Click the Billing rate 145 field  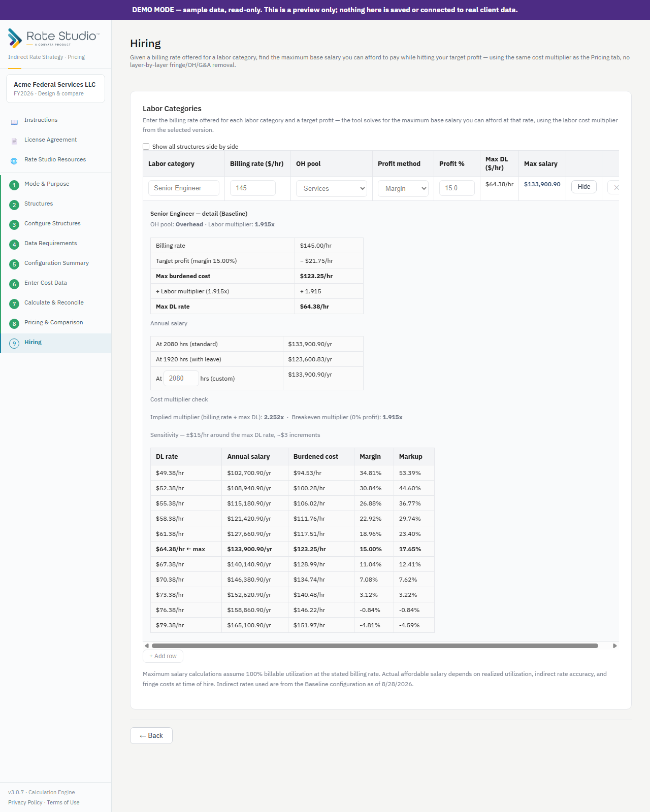(253, 188)
